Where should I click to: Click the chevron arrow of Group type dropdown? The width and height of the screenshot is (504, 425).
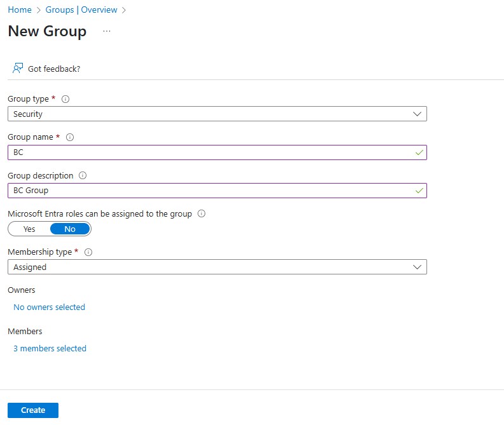[x=417, y=114]
